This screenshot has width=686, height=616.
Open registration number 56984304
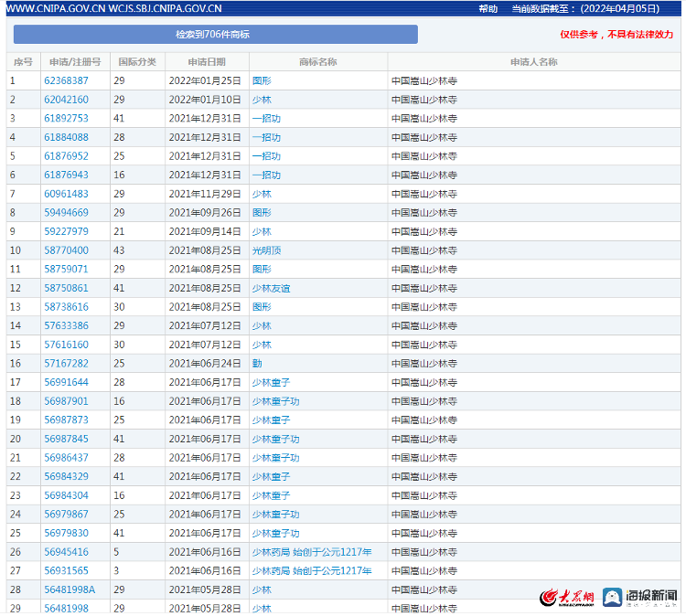pyautogui.click(x=66, y=495)
